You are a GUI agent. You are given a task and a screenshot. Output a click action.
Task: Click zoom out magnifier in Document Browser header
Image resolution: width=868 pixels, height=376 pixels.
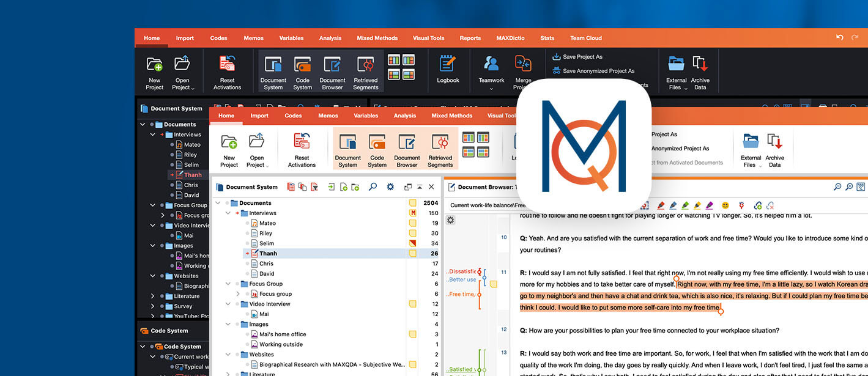[x=837, y=187]
